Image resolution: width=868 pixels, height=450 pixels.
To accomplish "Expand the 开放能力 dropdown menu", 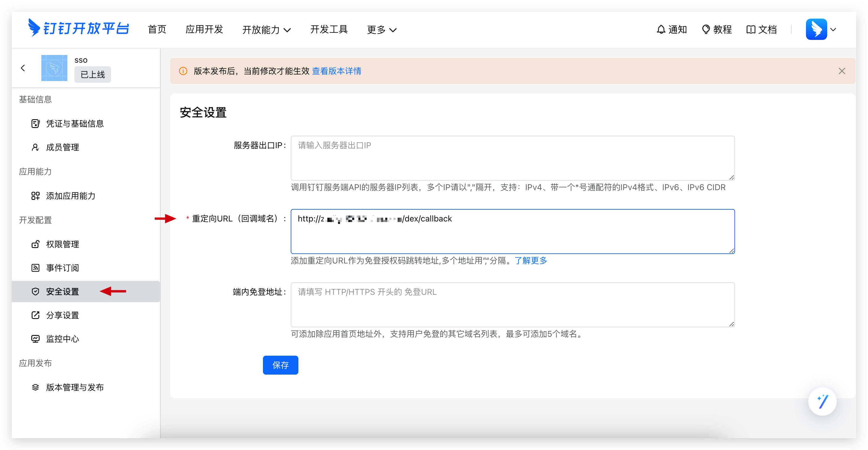I will tap(266, 30).
